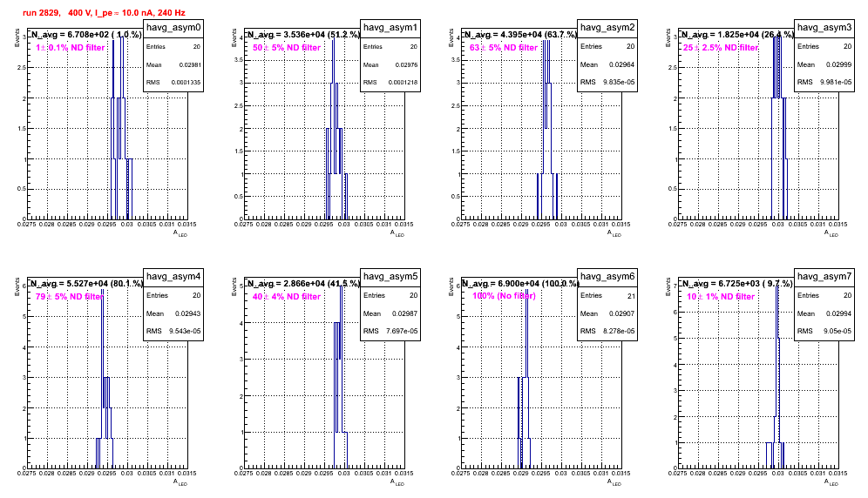Click the N_avg = 6.725e+03 label

click(737, 284)
